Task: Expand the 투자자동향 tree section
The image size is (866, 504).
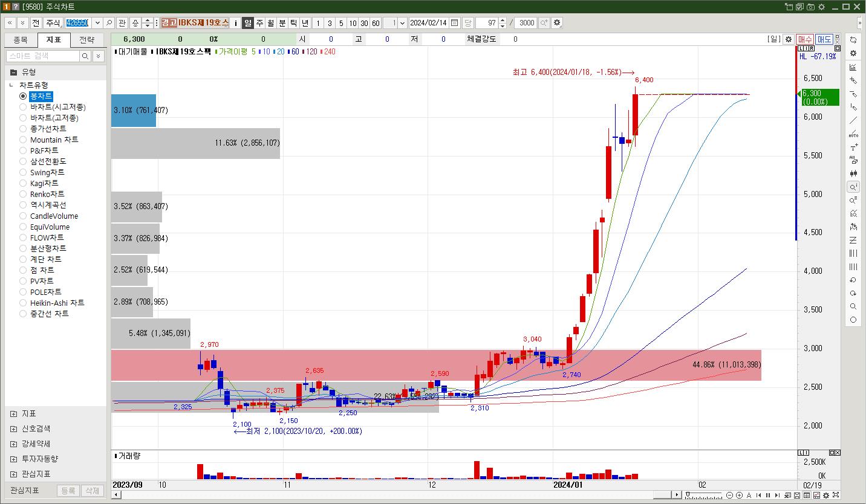Action: (x=13, y=459)
